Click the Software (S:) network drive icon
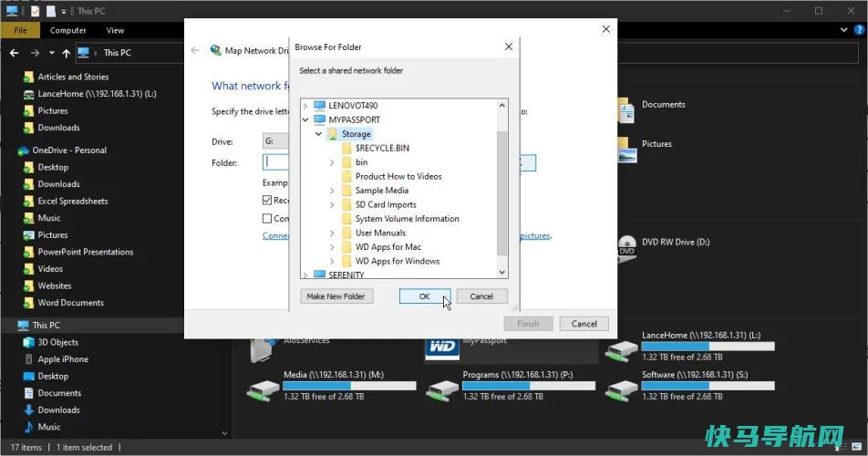The height and width of the screenshot is (456, 868). coord(622,389)
